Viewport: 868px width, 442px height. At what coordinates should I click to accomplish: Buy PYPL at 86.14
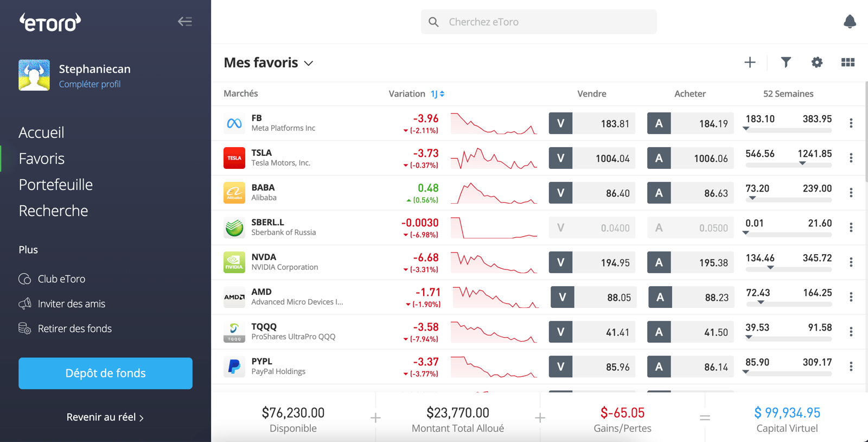[691, 367]
